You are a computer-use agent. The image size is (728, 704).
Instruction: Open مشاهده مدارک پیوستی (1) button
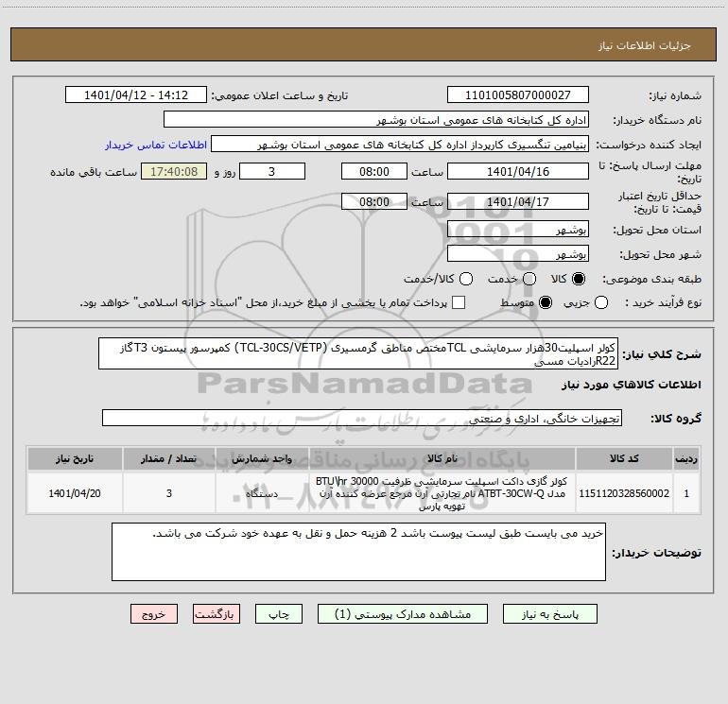[x=403, y=614]
